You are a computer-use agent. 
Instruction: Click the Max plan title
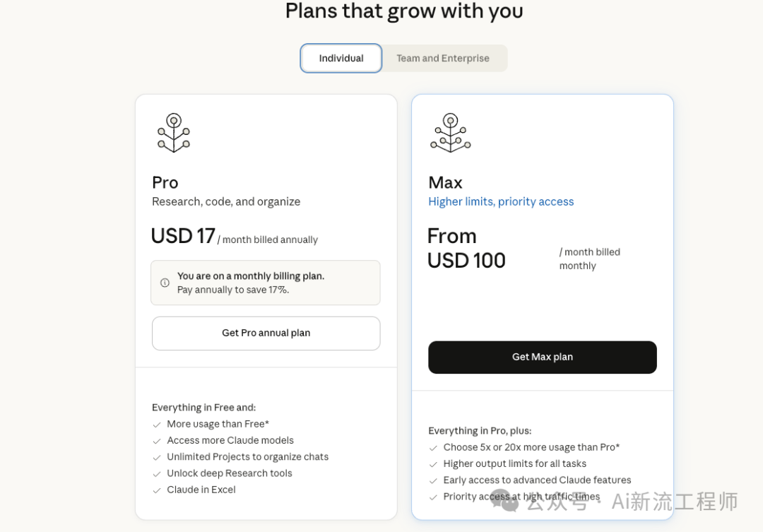pyautogui.click(x=445, y=183)
